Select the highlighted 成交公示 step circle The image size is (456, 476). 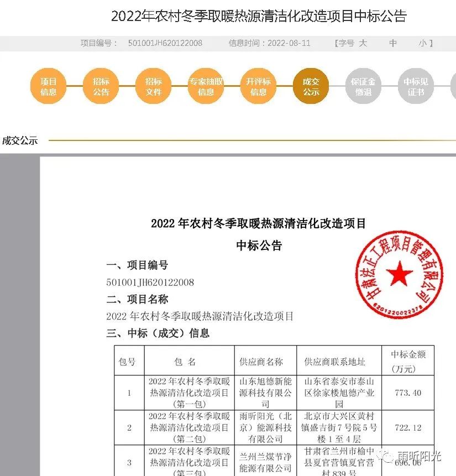(311, 87)
